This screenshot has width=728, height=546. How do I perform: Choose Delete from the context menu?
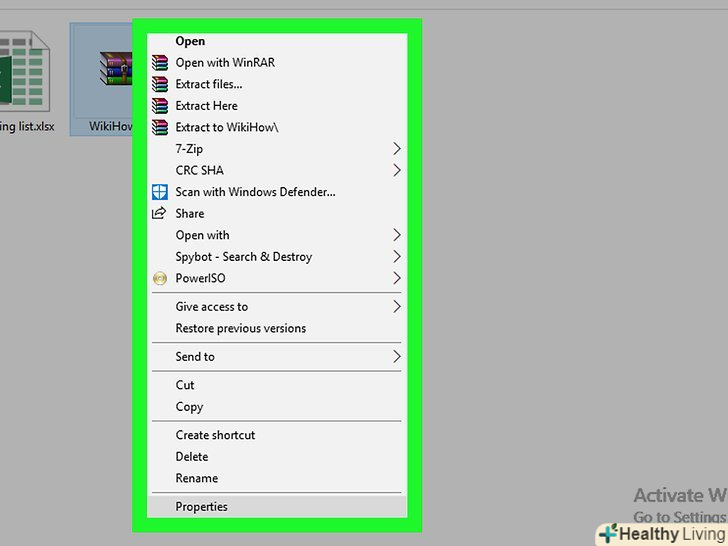click(277, 456)
